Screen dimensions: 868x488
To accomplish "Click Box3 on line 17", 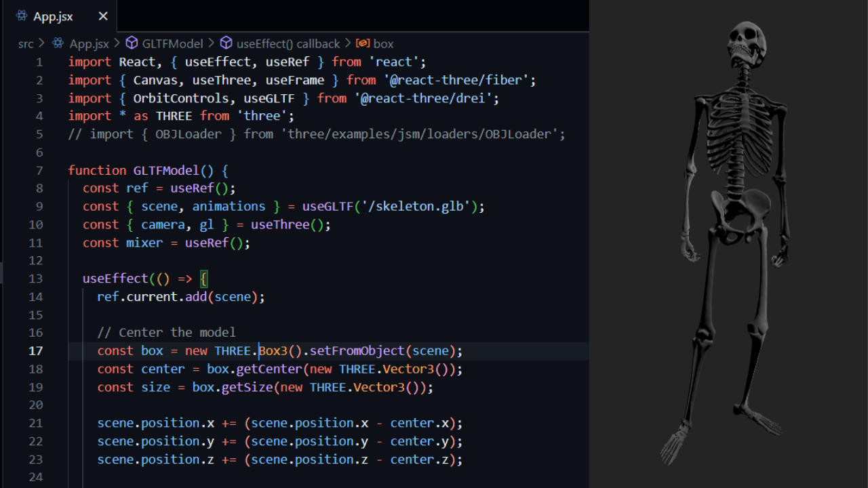I will (x=273, y=350).
